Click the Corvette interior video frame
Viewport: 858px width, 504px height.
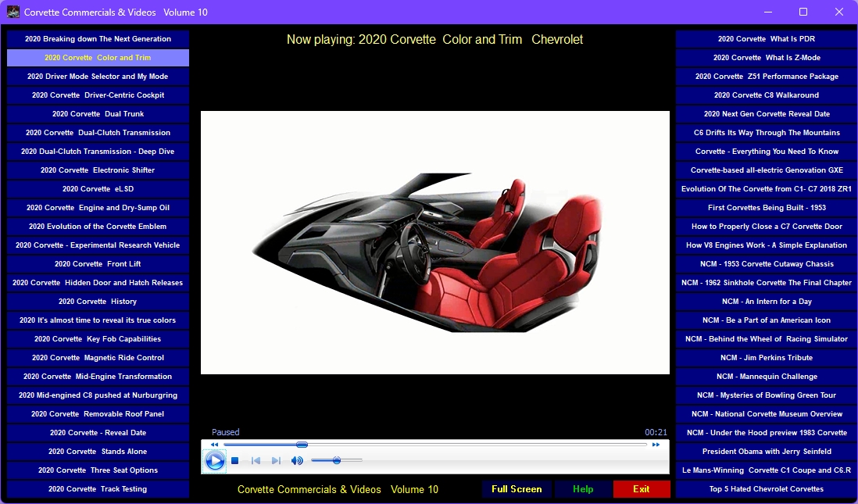[434, 242]
